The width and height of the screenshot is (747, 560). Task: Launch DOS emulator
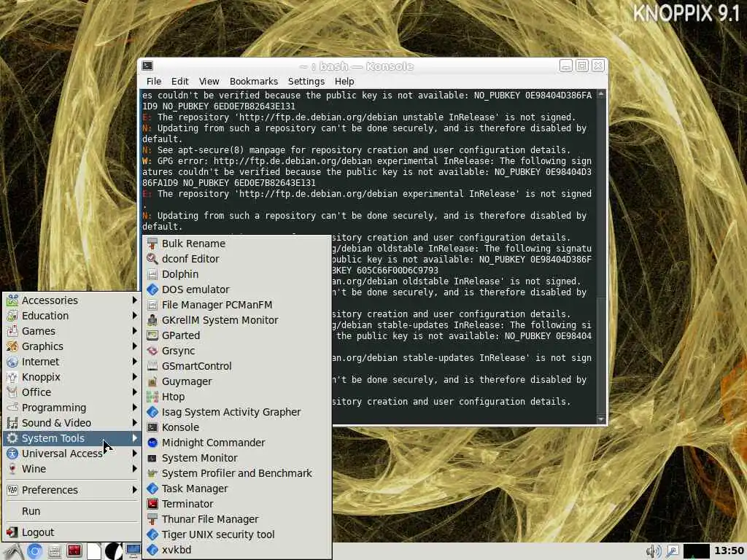[237, 289]
